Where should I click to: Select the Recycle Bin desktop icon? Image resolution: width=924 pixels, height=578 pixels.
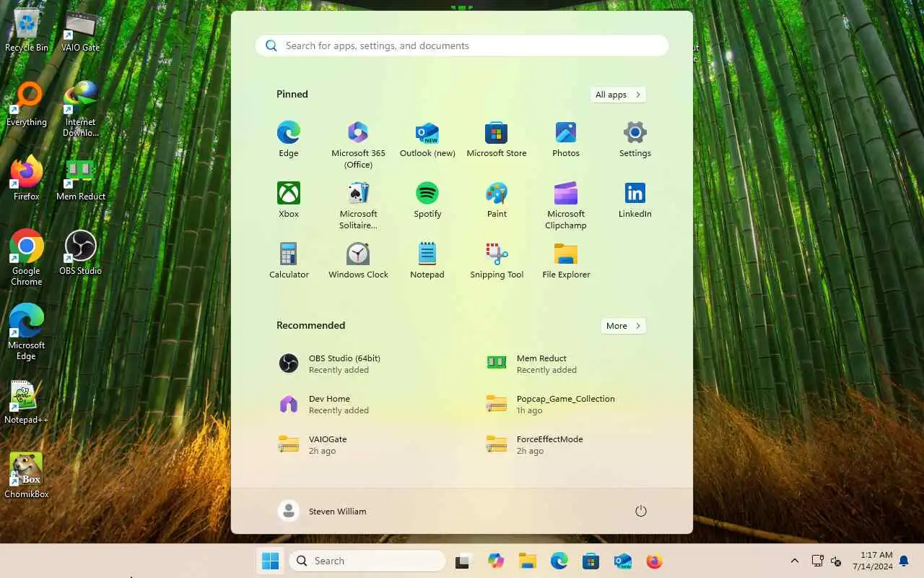click(27, 30)
